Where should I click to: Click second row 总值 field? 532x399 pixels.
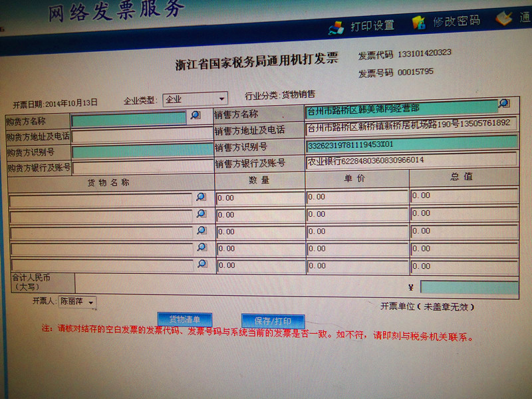click(464, 213)
